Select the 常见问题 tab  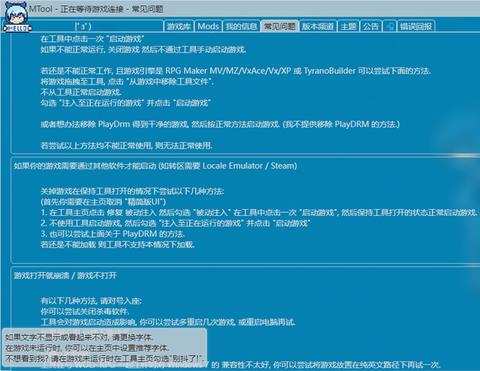tap(280, 26)
